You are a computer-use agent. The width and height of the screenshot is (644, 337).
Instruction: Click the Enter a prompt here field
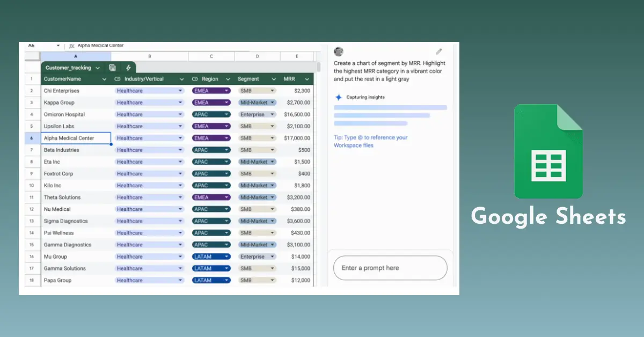coord(390,268)
